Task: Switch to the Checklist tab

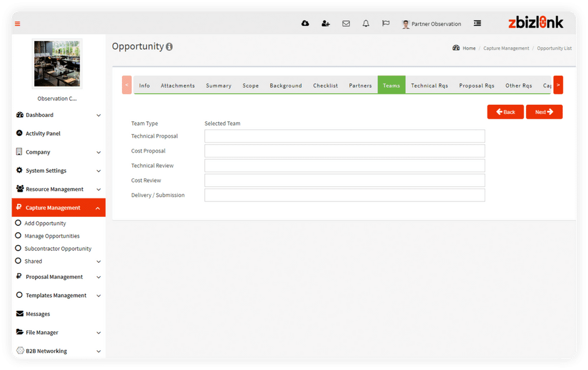Action: [x=325, y=86]
